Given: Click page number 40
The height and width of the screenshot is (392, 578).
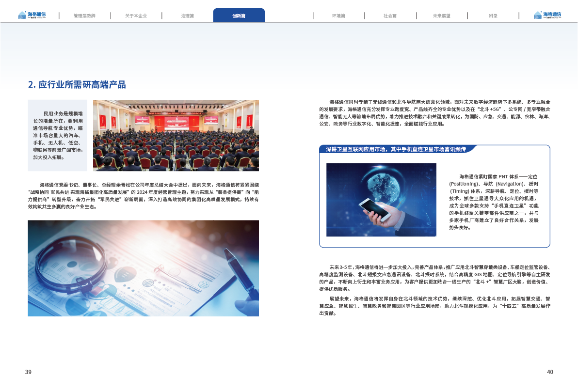Looking at the screenshot, I should click(549, 372).
